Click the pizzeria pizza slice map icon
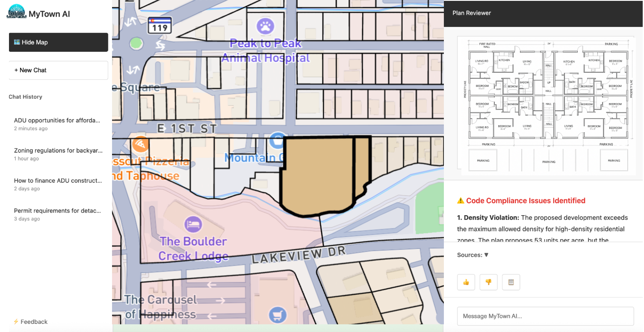The width and height of the screenshot is (644, 332). tap(139, 144)
